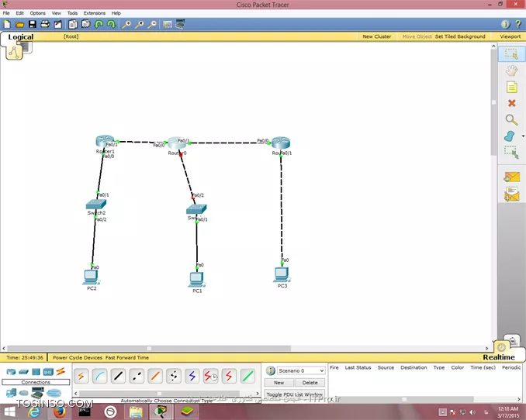Pick the orange Fiber cable
Image resolution: width=526 pixels, height=420 pixels.
point(155,376)
